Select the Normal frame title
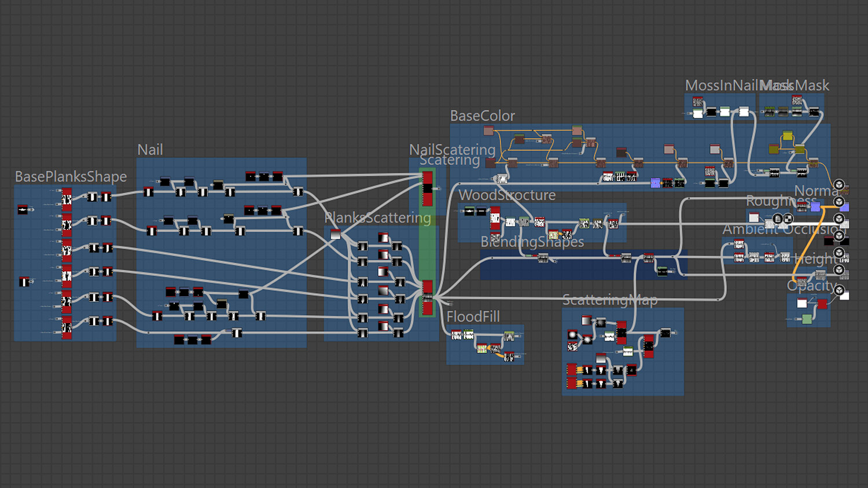Screen dimensions: 868x488 coord(816,191)
